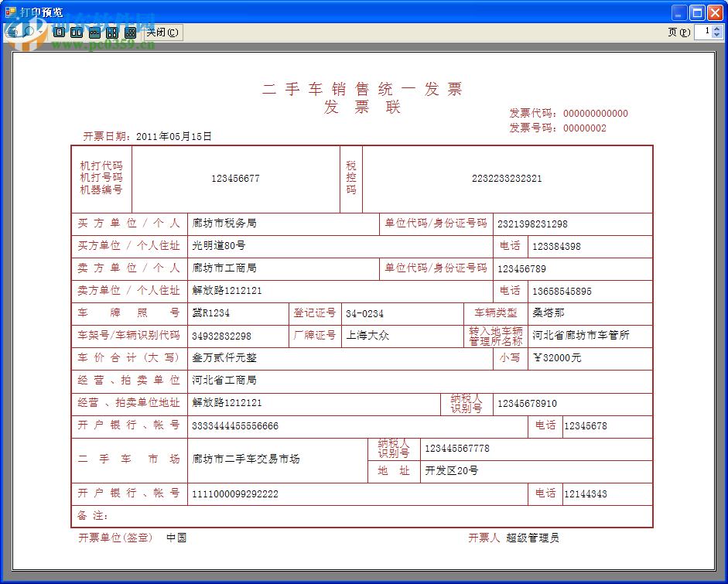Click vehicle type 桑塔那
This screenshot has height=584, width=728.
(x=549, y=313)
